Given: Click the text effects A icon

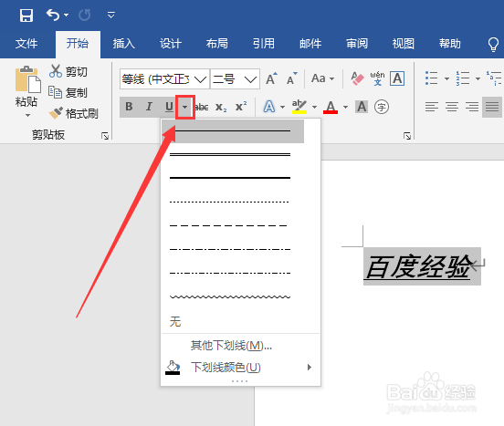Looking at the screenshot, I should tap(269, 107).
